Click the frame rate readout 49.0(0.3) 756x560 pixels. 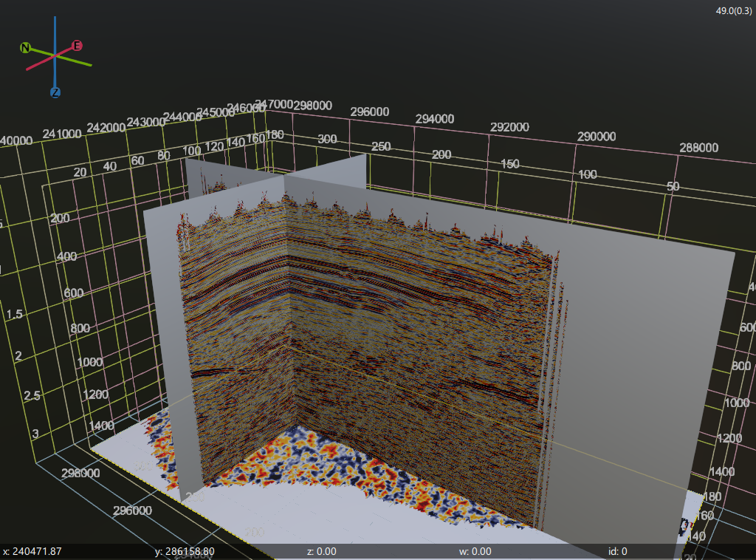735,10
